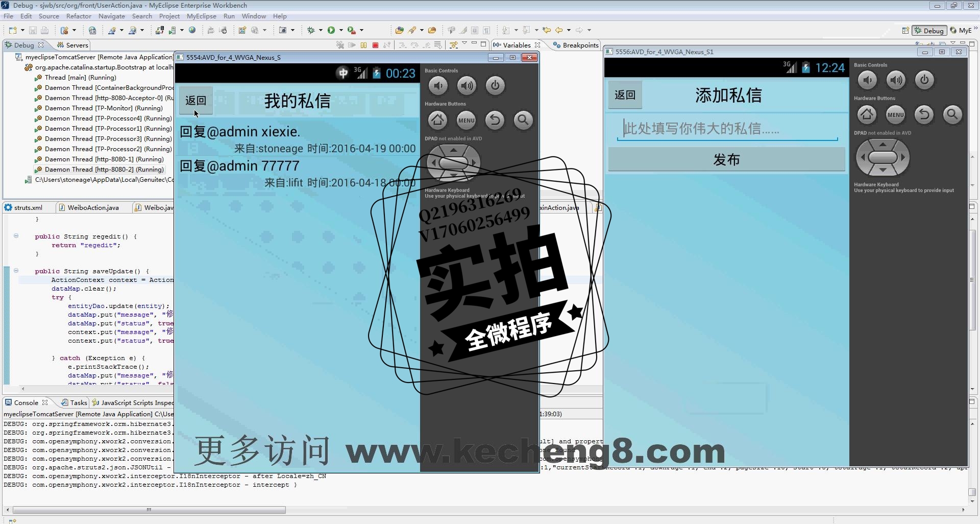
Task: Click the Step Into debug icon
Action: [403, 45]
